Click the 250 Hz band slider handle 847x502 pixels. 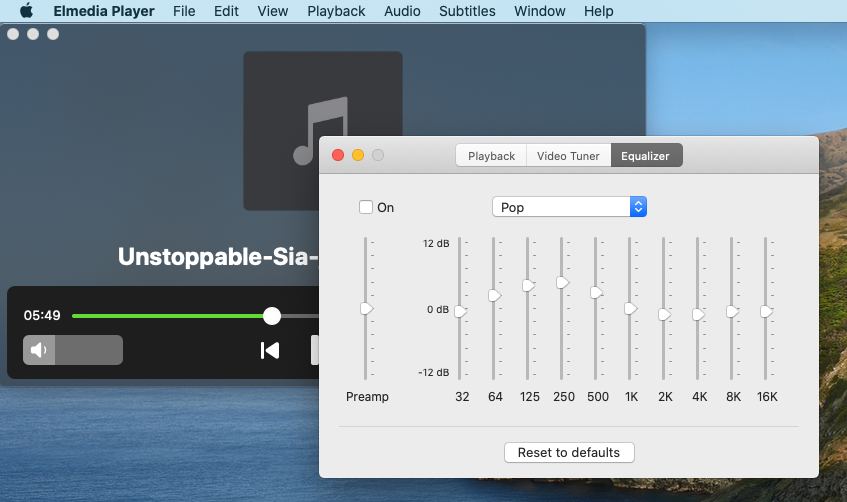[562, 283]
